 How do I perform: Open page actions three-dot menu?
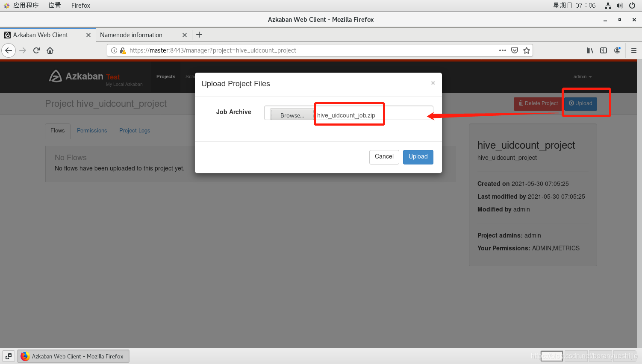tap(503, 50)
